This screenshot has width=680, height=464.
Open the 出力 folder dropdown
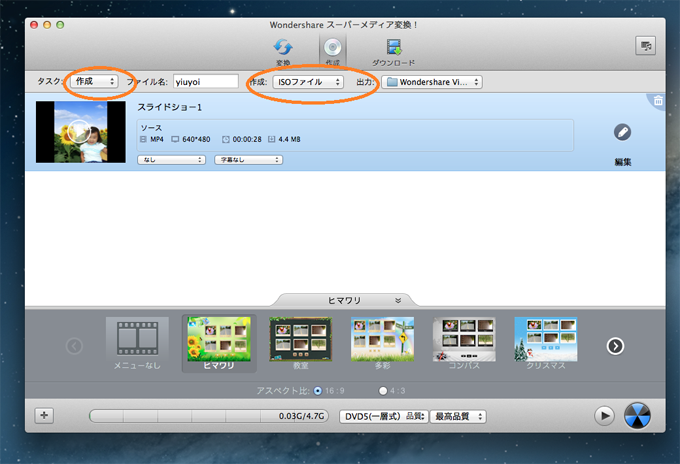[432, 82]
